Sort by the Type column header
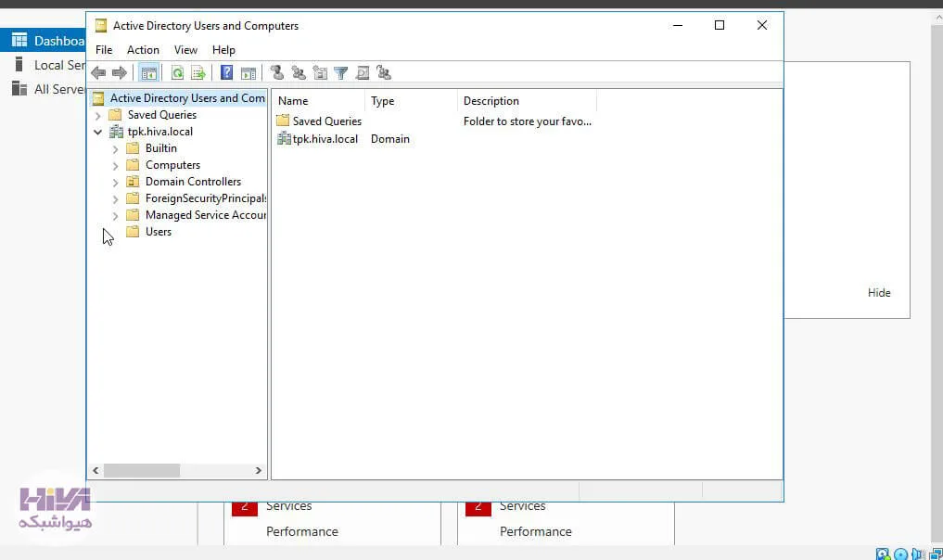 (412, 101)
